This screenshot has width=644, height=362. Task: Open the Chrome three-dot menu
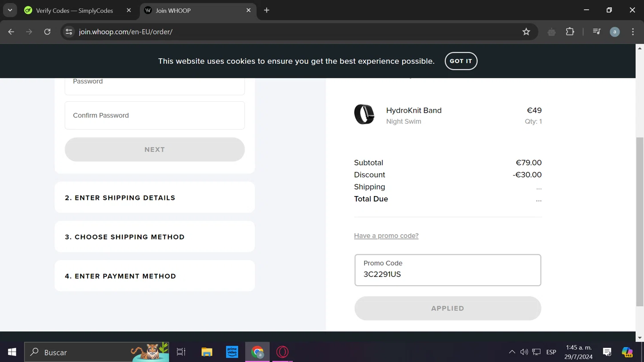[633, 32]
